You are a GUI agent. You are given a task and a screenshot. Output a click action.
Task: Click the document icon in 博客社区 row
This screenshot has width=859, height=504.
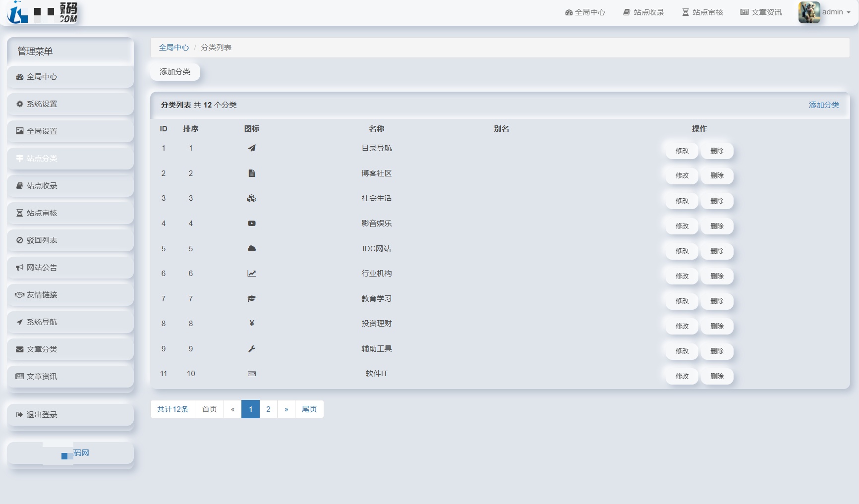click(252, 173)
